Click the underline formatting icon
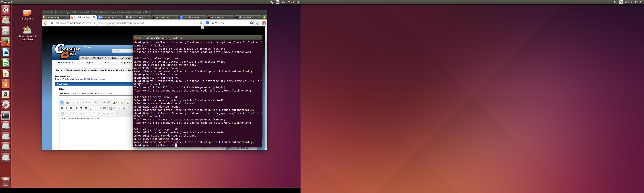The height and width of the screenshot is (193, 644). 71,108
